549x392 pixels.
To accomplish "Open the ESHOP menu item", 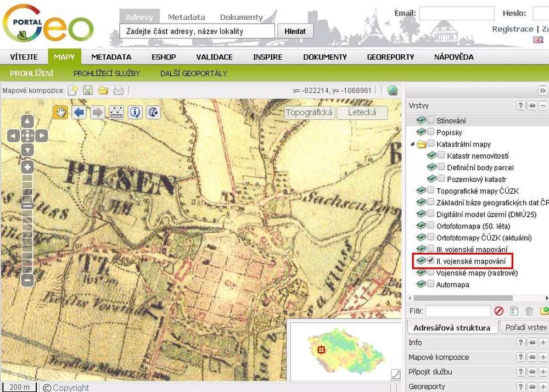I will 164,57.
